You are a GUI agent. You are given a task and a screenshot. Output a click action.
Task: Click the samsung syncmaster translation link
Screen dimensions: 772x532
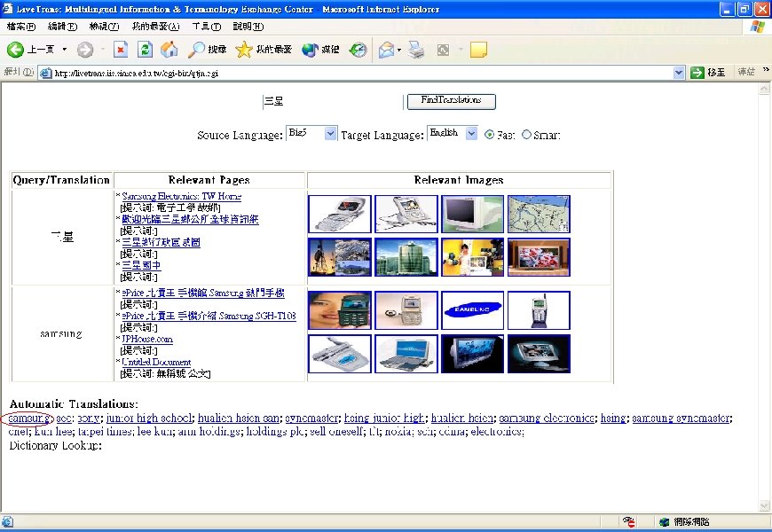[x=681, y=419]
